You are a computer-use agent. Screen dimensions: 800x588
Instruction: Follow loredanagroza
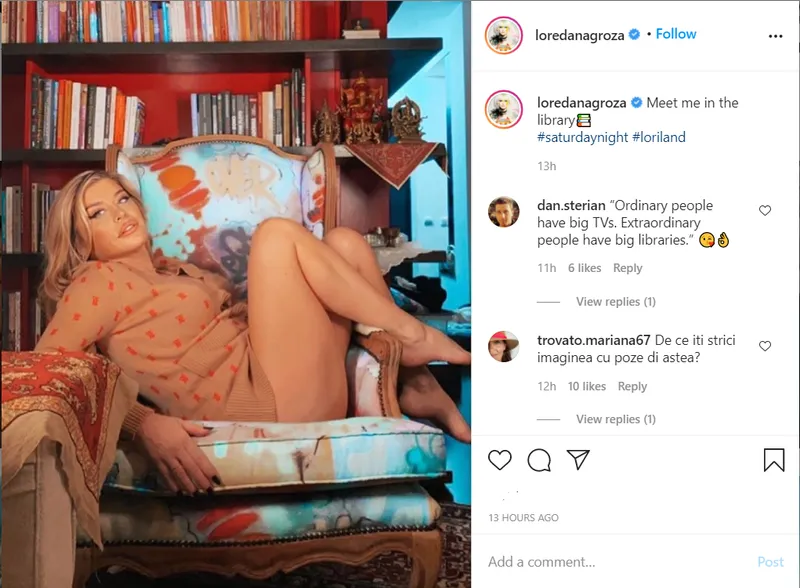pos(676,34)
